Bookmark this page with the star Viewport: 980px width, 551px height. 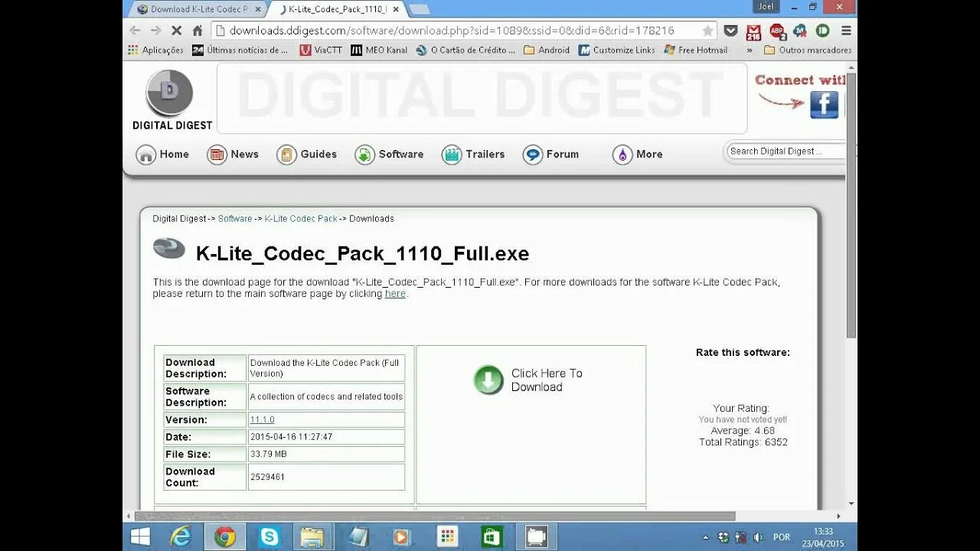[707, 31]
